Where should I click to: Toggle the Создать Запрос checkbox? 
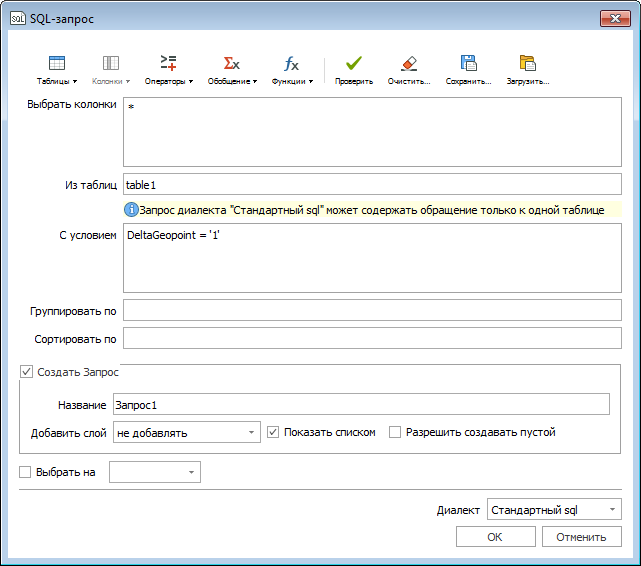(27, 372)
